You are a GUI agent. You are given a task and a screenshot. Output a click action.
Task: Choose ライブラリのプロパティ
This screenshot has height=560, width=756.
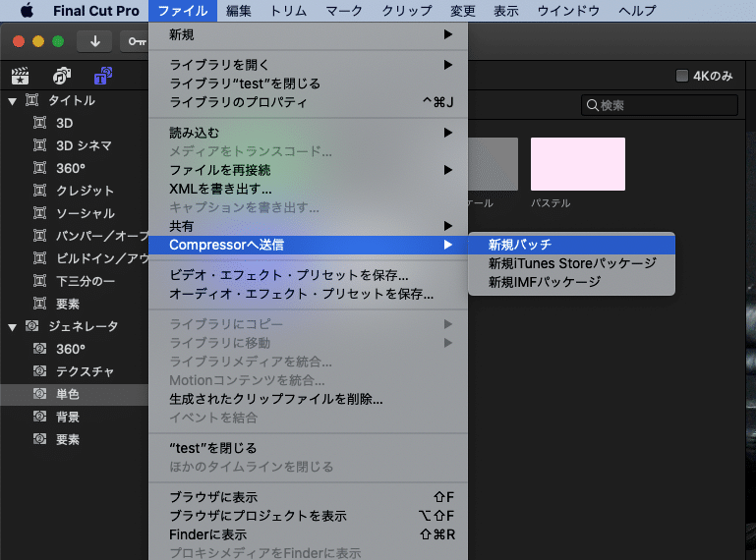click(x=308, y=102)
